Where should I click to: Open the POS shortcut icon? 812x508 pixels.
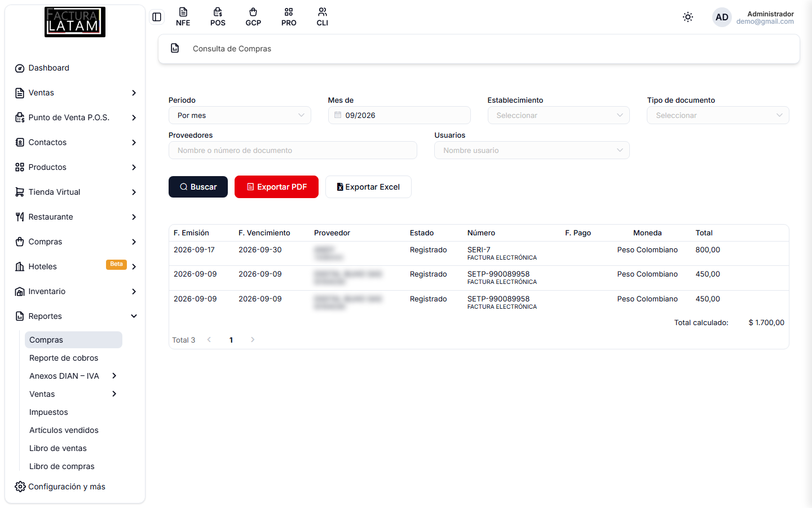pyautogui.click(x=218, y=17)
